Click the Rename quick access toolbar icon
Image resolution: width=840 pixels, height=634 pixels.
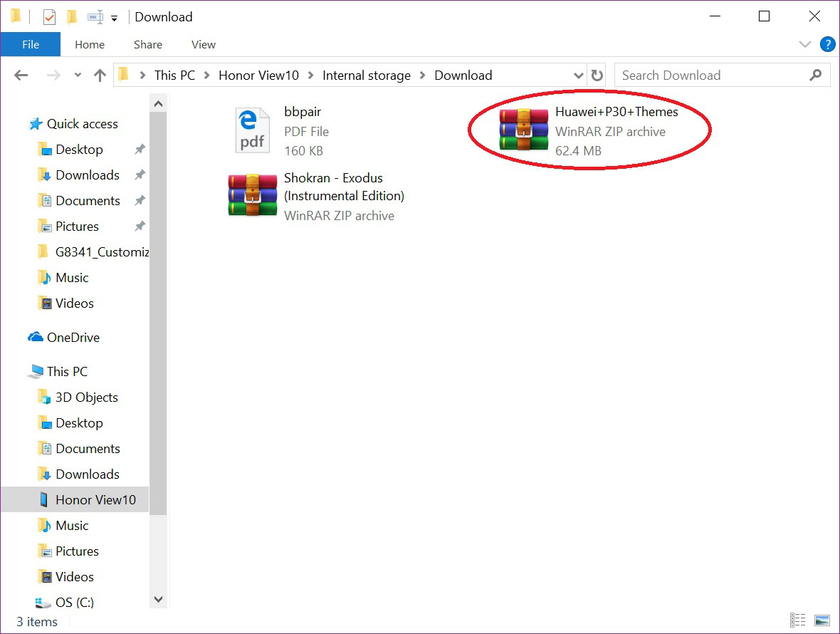pyautogui.click(x=95, y=17)
